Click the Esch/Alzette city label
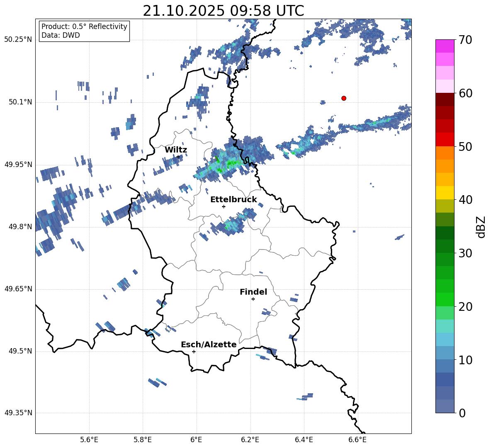The height and width of the screenshot is (448, 491). pos(209,344)
